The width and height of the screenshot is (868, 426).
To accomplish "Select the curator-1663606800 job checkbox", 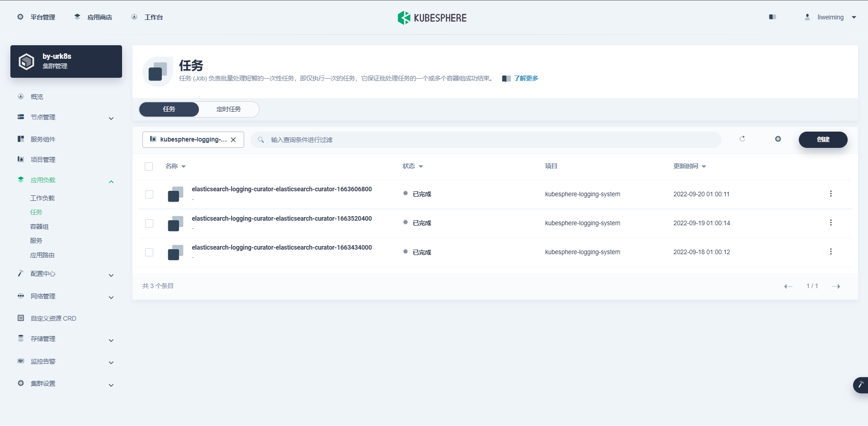I will coord(149,194).
